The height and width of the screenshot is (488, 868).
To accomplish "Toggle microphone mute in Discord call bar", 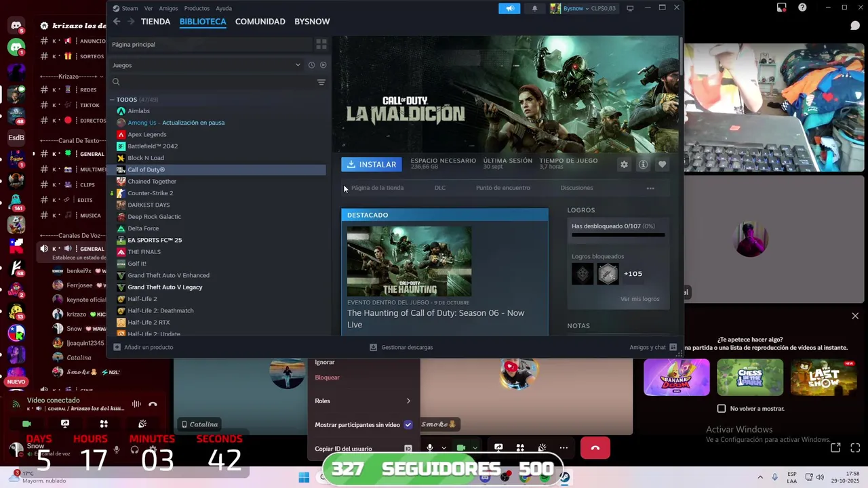I will pyautogui.click(x=429, y=447).
